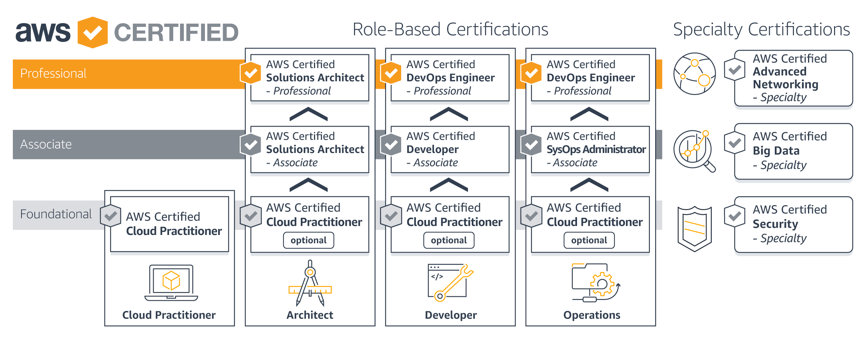The height and width of the screenshot is (340, 868).
Task: Select the Security Specialty shield icon
Action: click(694, 228)
